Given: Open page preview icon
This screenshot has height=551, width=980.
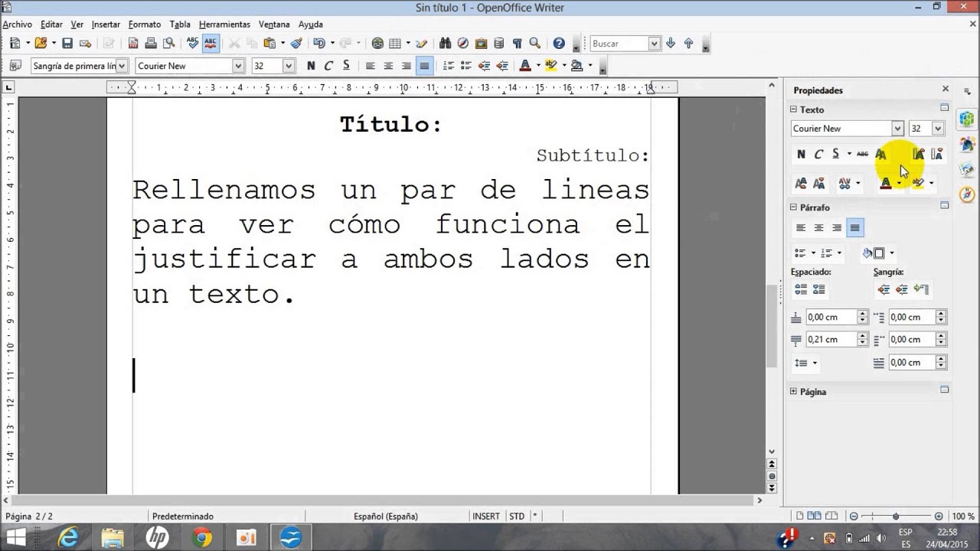Looking at the screenshot, I should pos(168,44).
